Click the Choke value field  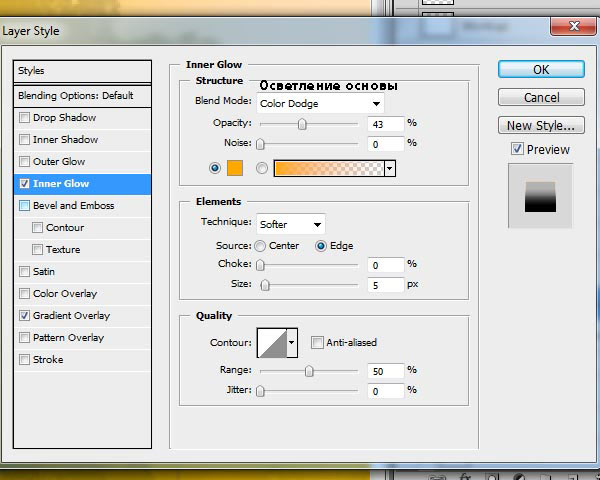[386, 265]
